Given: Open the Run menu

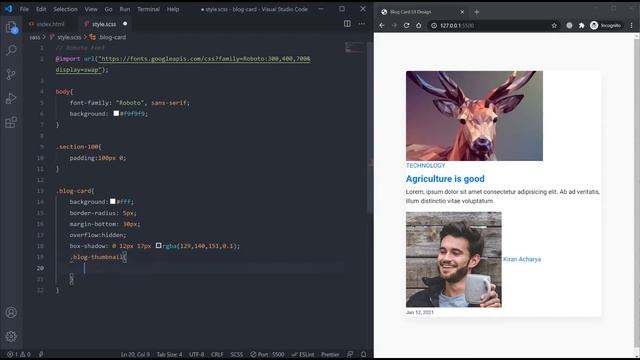Looking at the screenshot, I should (x=125, y=9).
